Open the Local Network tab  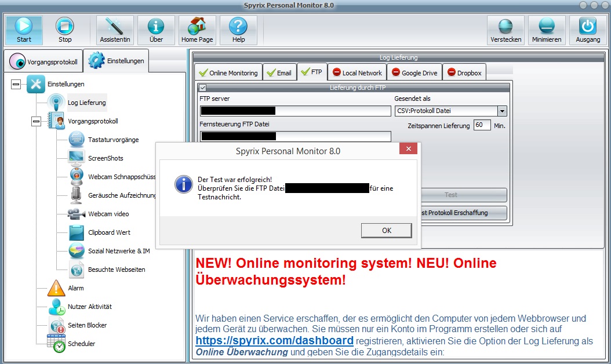(x=357, y=72)
